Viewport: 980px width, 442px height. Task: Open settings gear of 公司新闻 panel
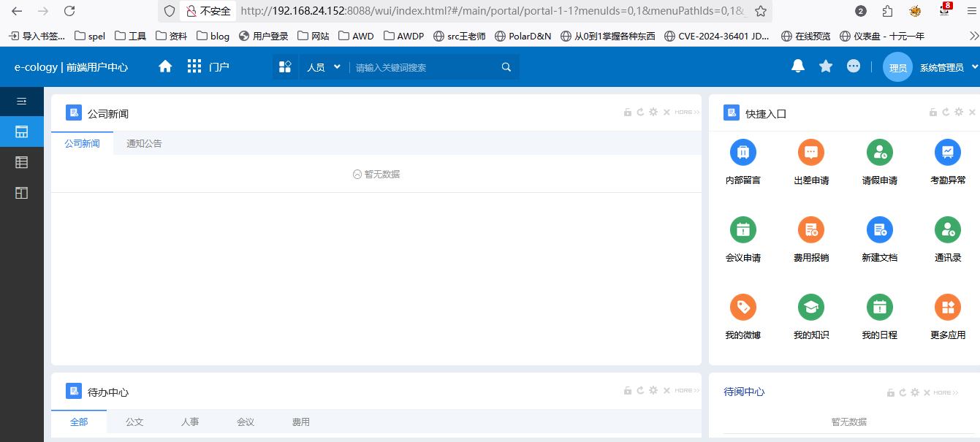tap(653, 113)
